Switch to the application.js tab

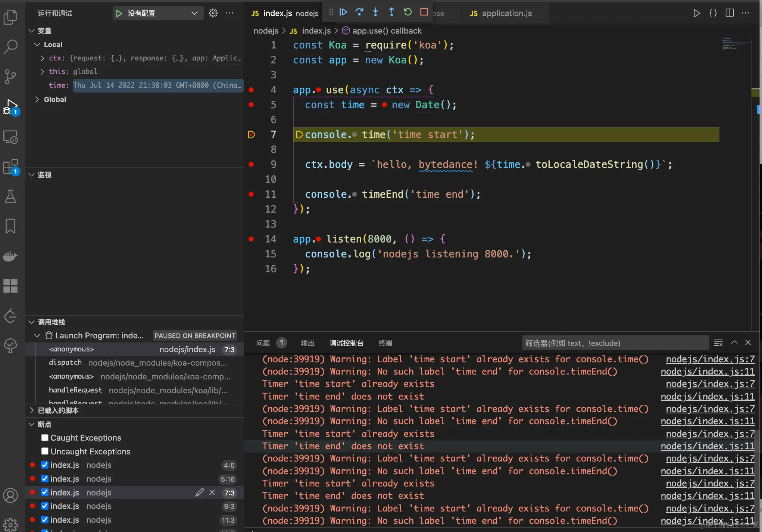(x=506, y=13)
